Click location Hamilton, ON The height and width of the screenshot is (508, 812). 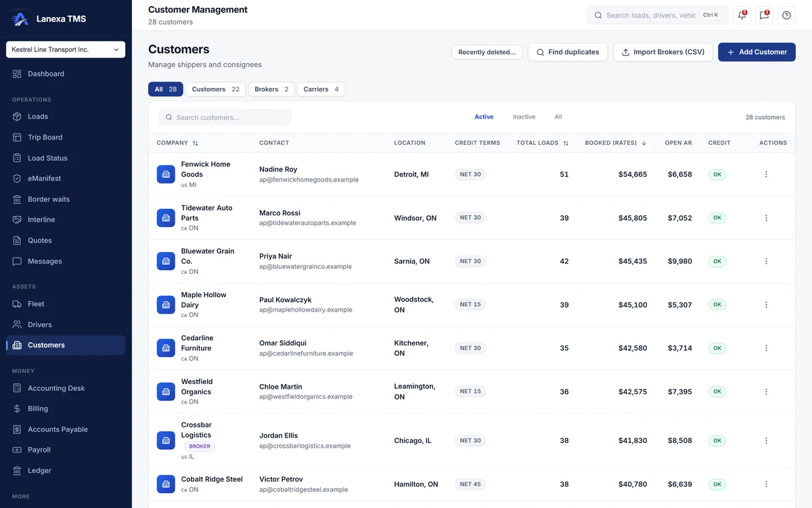416,484
